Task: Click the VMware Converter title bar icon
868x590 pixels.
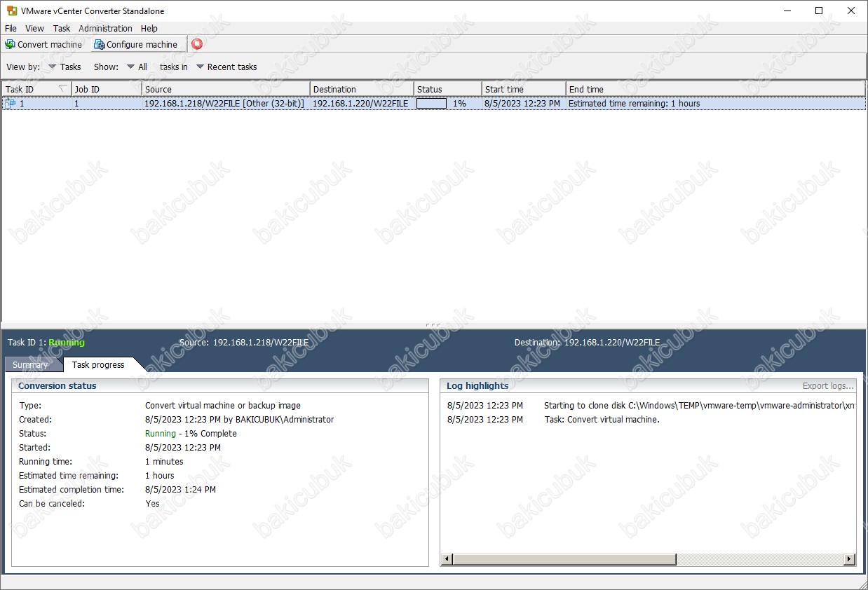Action: pos(12,11)
